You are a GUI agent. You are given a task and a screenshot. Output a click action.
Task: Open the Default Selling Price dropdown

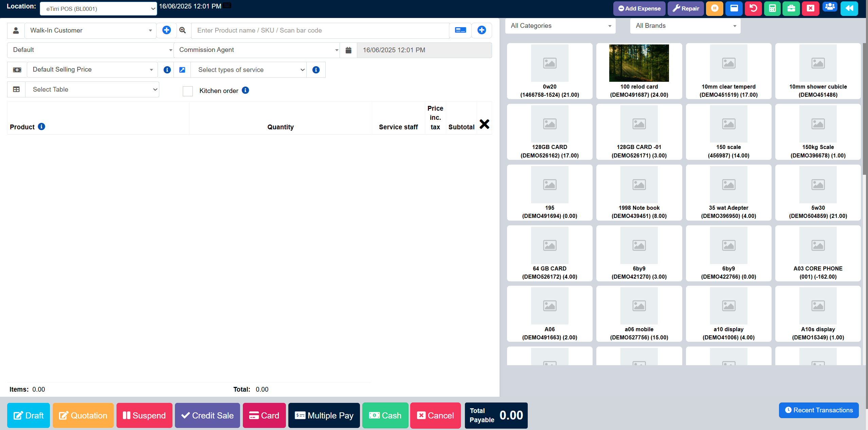[x=92, y=70]
